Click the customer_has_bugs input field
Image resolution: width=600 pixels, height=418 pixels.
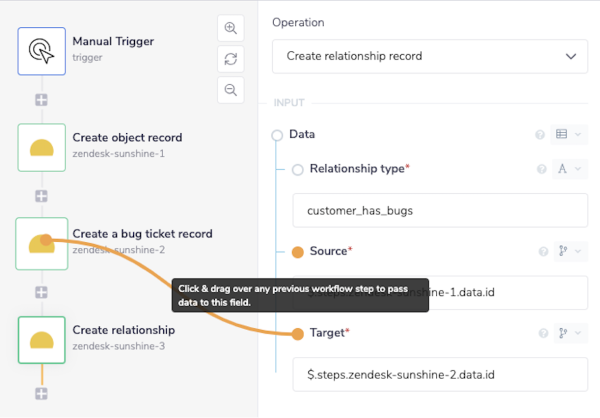(440, 212)
